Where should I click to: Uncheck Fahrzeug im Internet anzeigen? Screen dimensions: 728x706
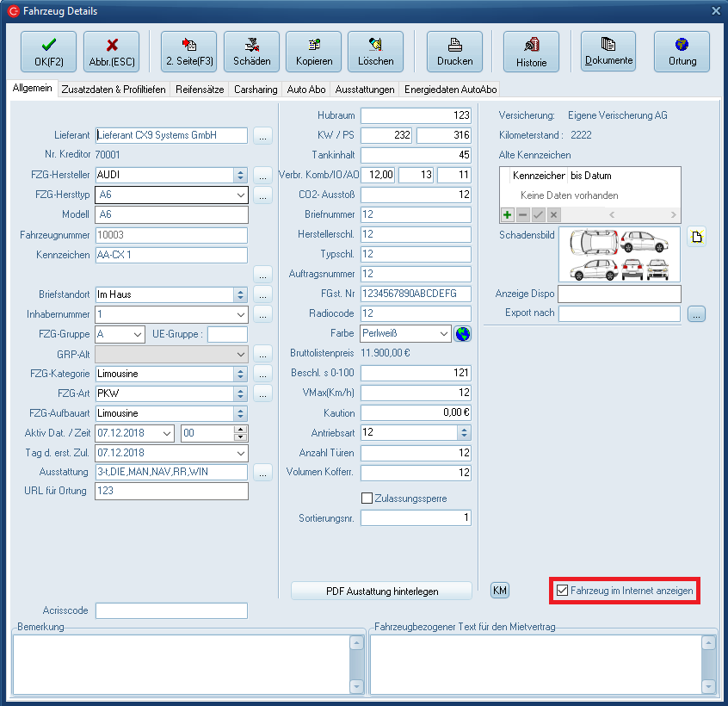coord(563,591)
